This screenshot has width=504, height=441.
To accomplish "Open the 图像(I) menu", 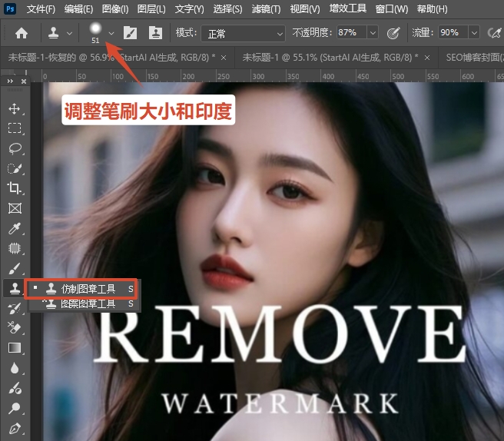I will (115, 8).
